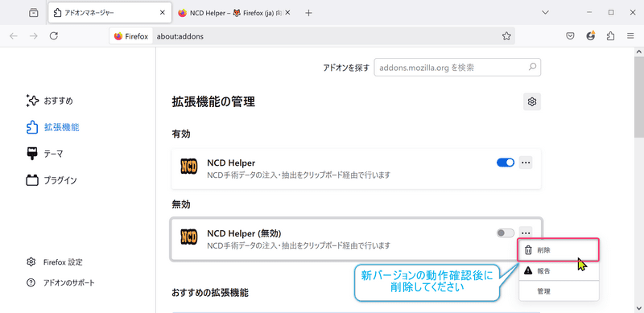Open おすすめ in the sidebar
The height and width of the screenshot is (313, 644).
[50, 101]
